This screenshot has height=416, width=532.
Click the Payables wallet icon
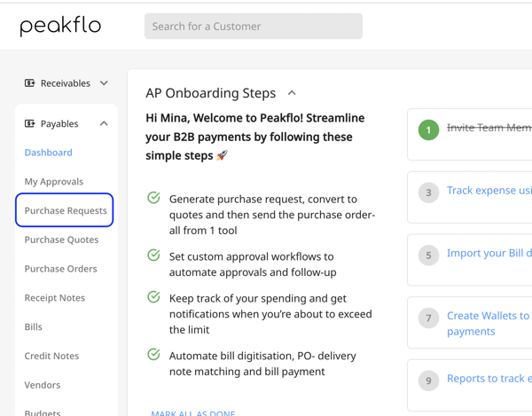coord(30,123)
